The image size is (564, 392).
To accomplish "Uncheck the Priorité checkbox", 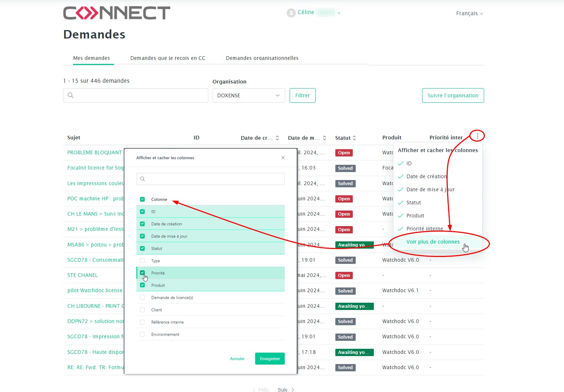I will (142, 273).
